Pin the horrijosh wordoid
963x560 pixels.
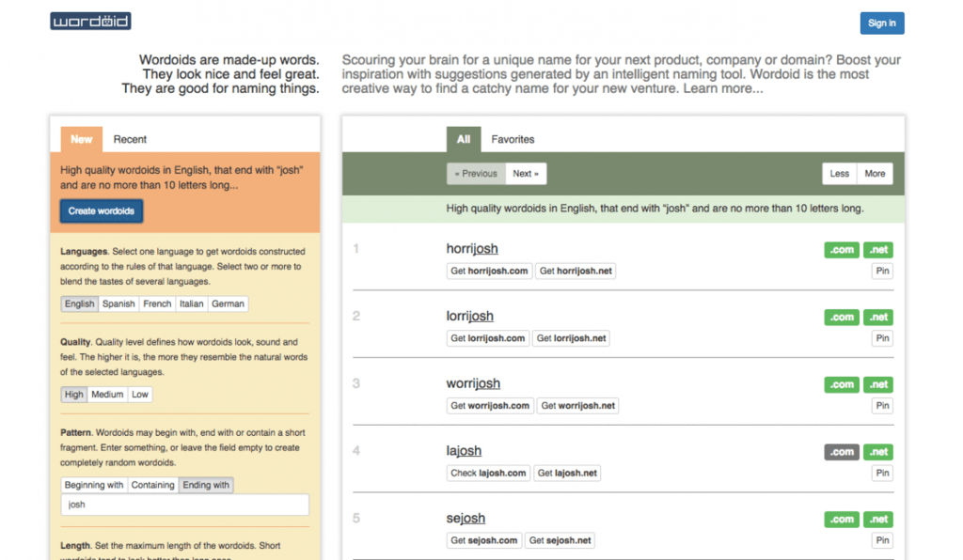(x=882, y=272)
